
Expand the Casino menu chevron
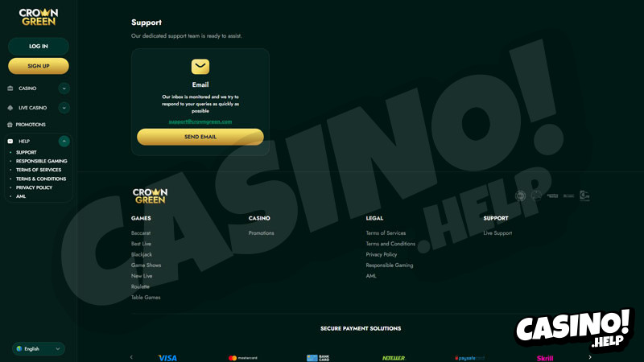coord(64,88)
